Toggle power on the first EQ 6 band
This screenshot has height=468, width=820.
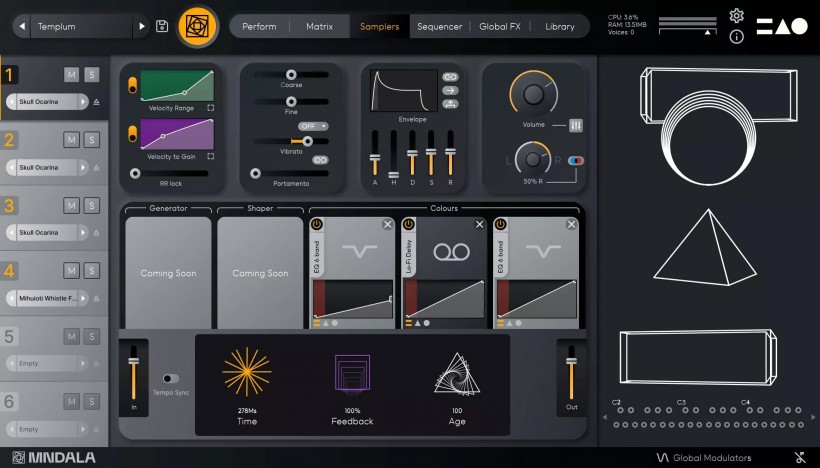click(x=317, y=225)
